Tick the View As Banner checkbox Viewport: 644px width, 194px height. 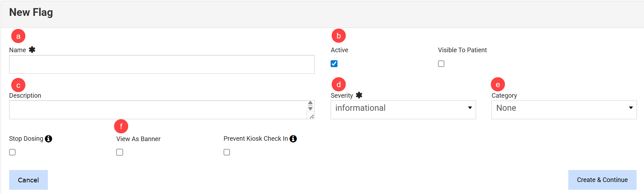click(x=120, y=152)
